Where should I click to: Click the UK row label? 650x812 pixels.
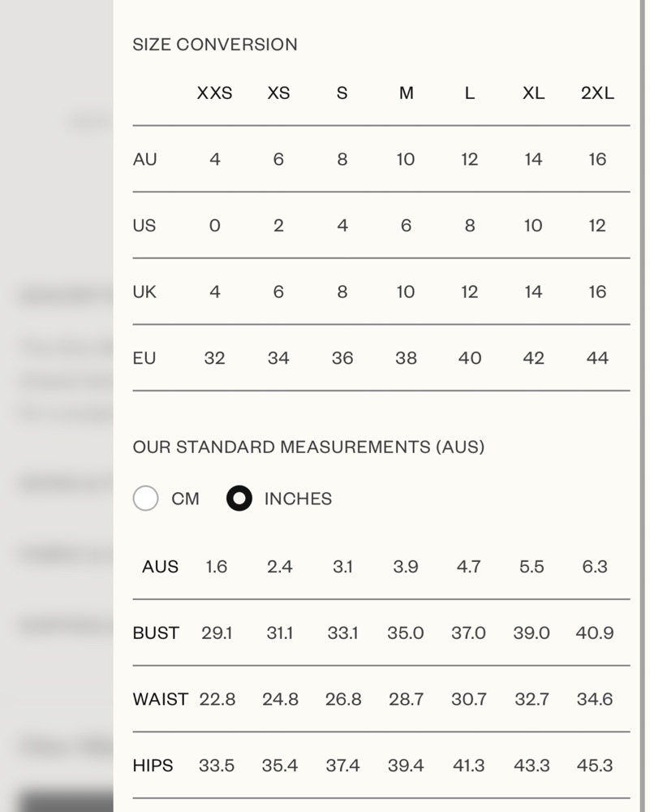click(x=144, y=292)
